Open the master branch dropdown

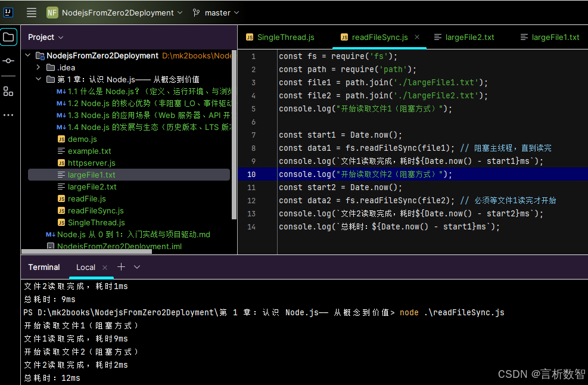pyautogui.click(x=222, y=13)
